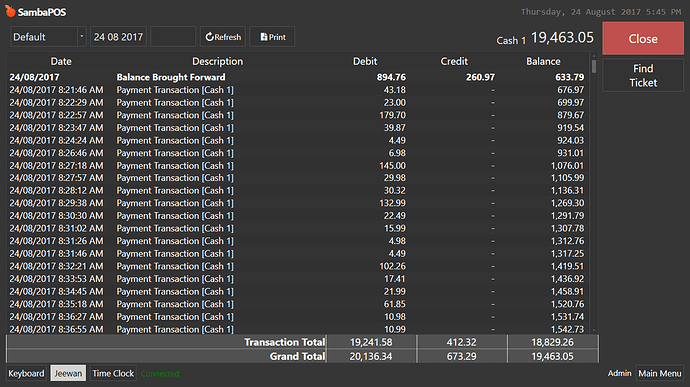Select the 8:22:57 AM payment transaction
The image size is (690, 387).
(297, 115)
